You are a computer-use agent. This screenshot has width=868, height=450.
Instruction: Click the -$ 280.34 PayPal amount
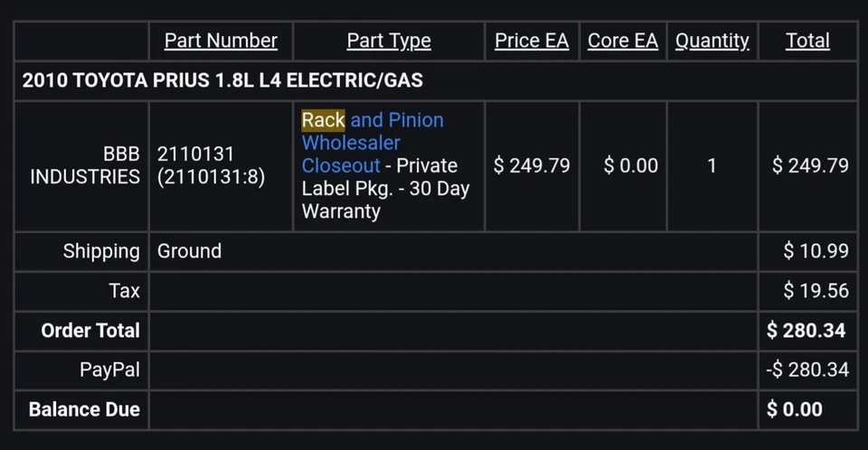coord(809,369)
